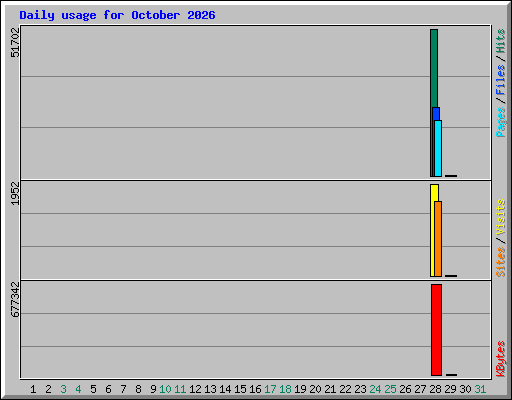Viewport: 512px width, 400px height.
Task: Click day 5 on the x-axis
Action: pos(93,389)
